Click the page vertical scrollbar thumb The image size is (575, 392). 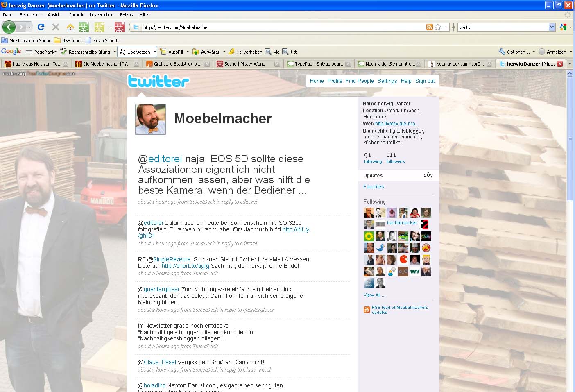tap(570, 138)
